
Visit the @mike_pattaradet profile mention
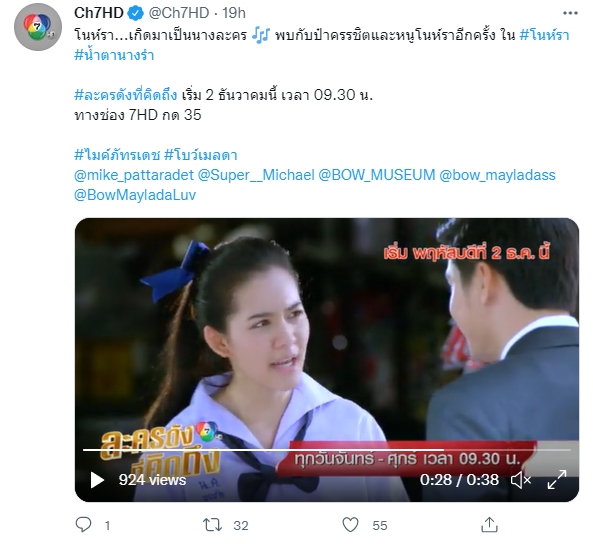(x=134, y=175)
